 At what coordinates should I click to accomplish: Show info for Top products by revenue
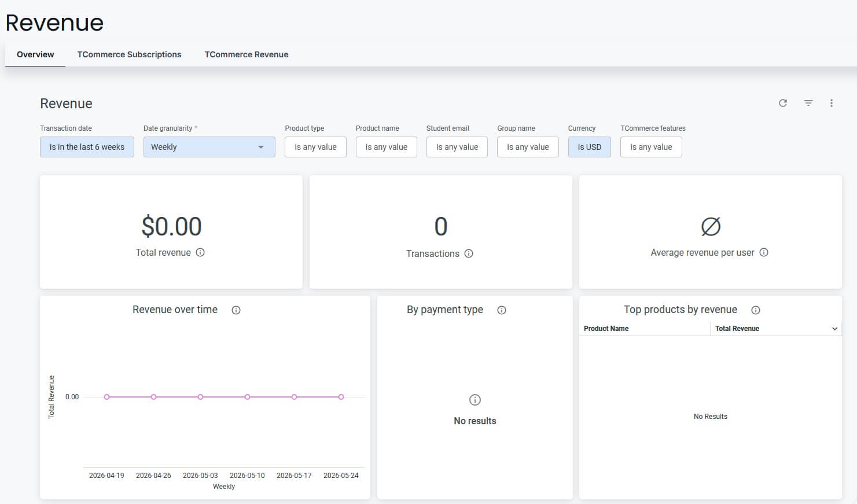coord(756,310)
